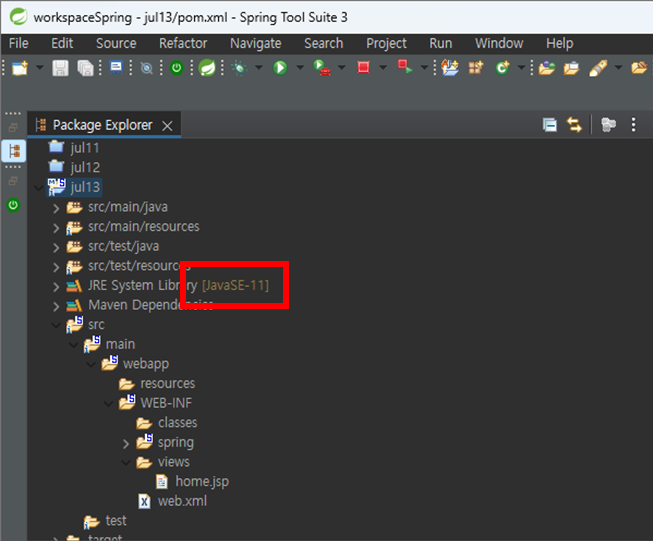The height and width of the screenshot is (541, 653).
Task: Click the Open Task folder icon
Action: (x=571, y=67)
